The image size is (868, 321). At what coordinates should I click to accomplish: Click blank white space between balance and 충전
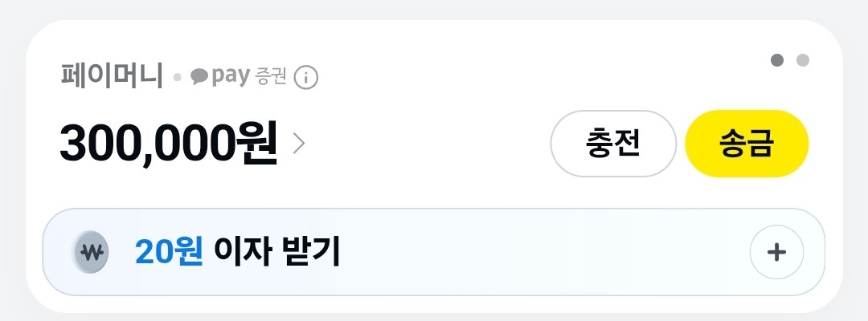click(x=426, y=144)
